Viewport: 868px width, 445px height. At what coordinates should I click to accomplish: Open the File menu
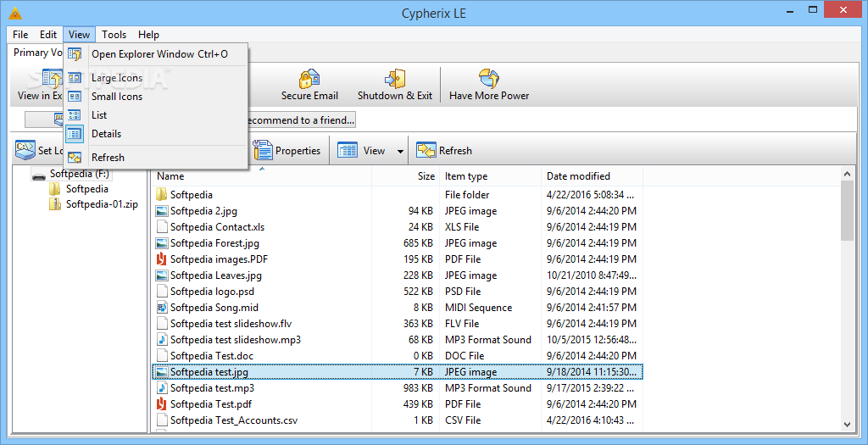[20, 34]
